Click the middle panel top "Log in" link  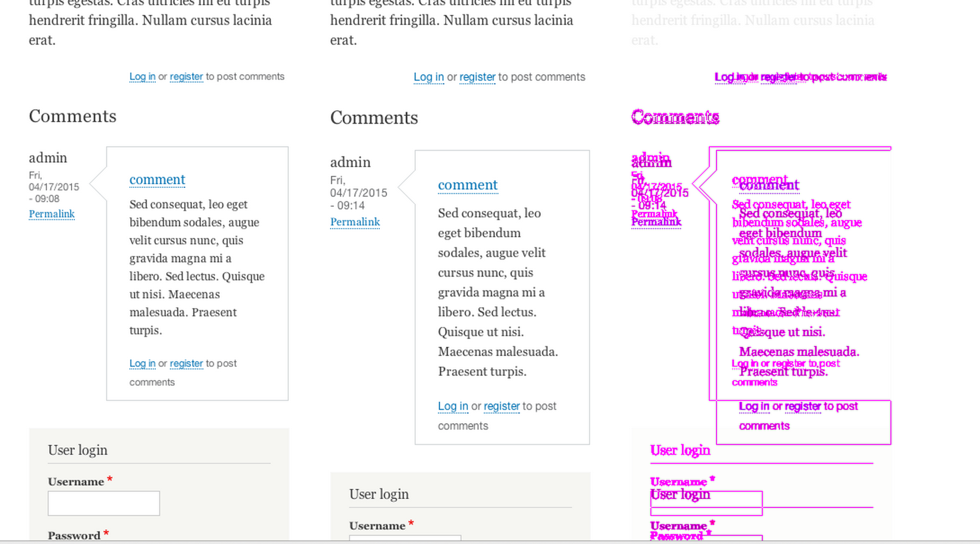pos(429,77)
